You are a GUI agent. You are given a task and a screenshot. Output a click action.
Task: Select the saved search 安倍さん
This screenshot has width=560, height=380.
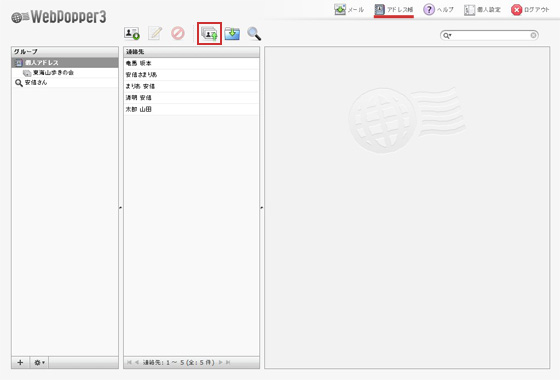(x=65, y=82)
